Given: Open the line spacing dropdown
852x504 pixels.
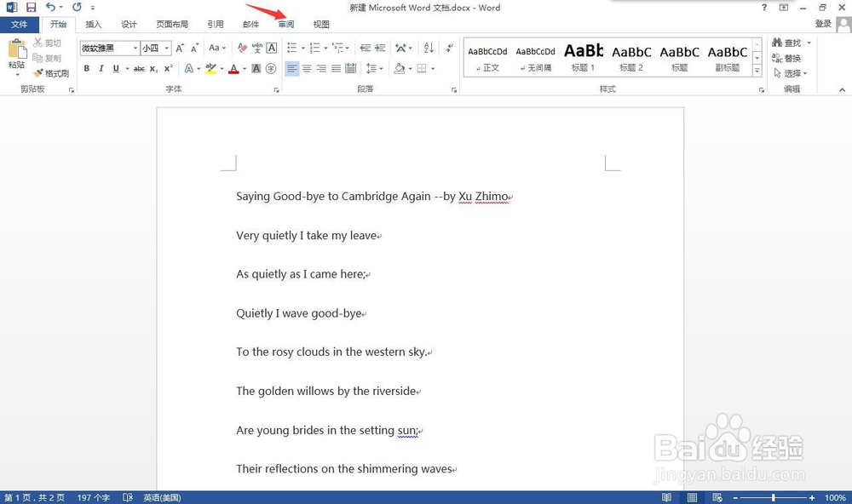Looking at the screenshot, I should click(x=375, y=68).
